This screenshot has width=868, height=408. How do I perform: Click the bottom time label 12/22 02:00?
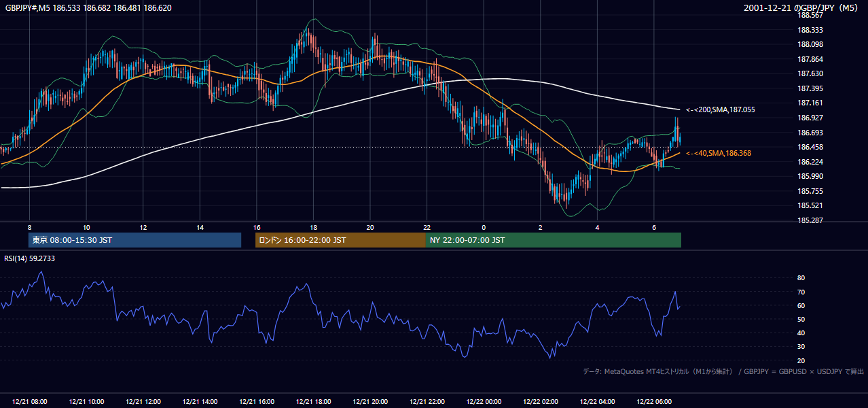(x=540, y=402)
